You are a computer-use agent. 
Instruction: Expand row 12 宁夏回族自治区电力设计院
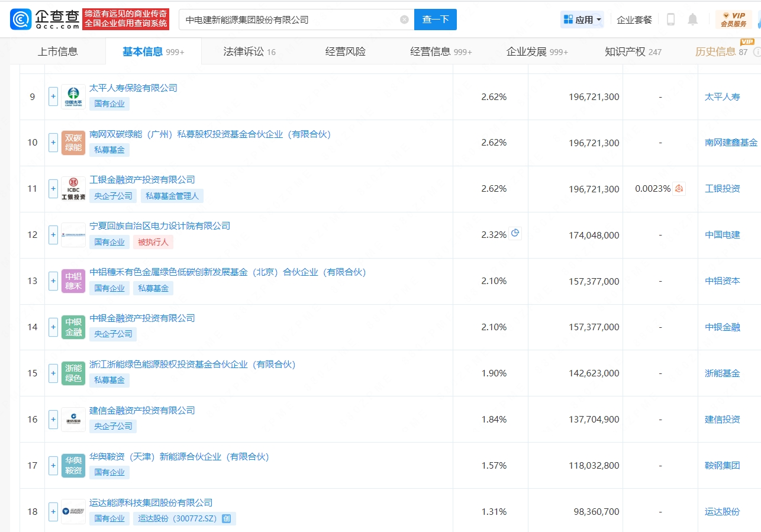coord(53,235)
